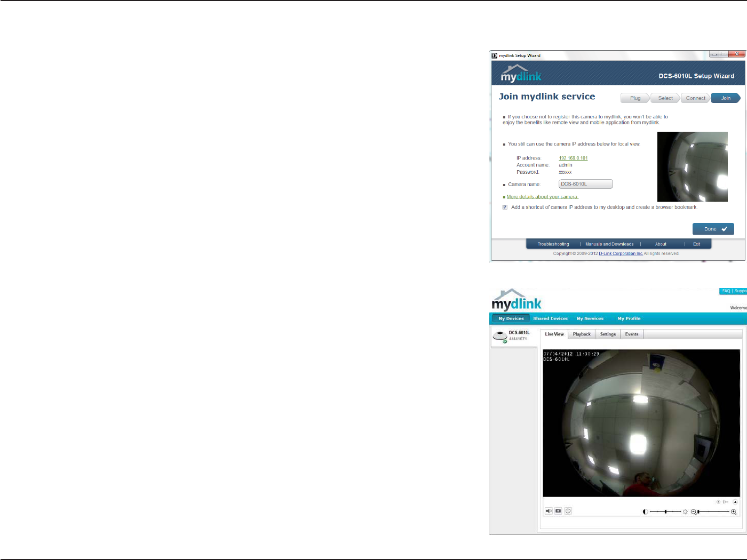This screenshot has width=747, height=560.
Task: Click the mydlink logo in Setup Wizard
Action: tap(521, 74)
